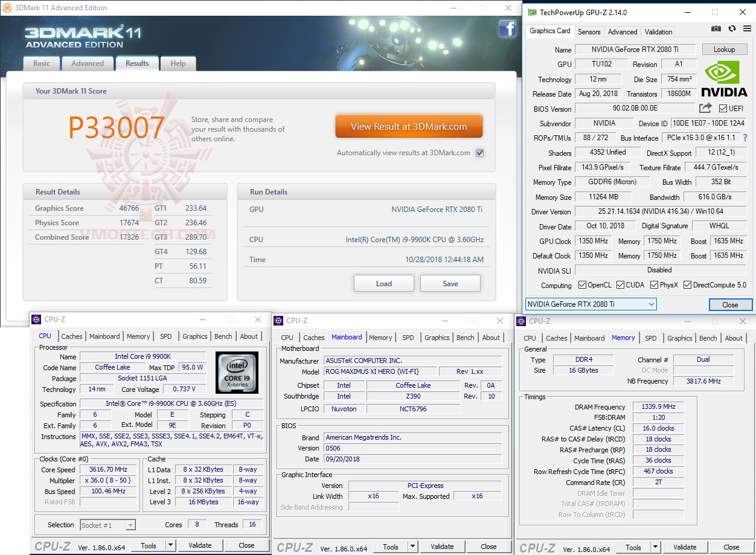Click the Close button in GPU-Z

click(x=730, y=304)
